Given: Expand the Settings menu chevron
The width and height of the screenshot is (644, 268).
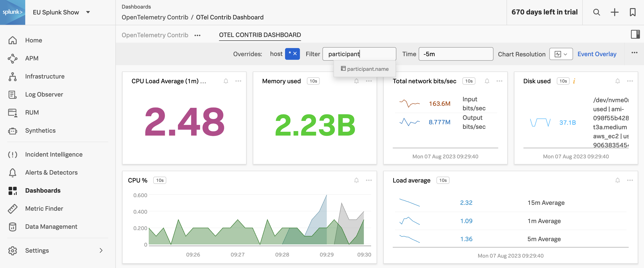Looking at the screenshot, I should click(x=101, y=250).
